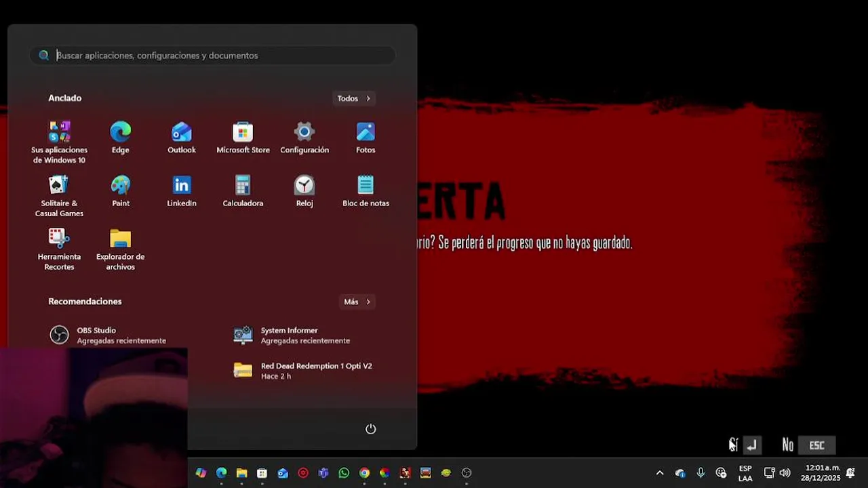Open Outlook from pinned apps
The height and width of the screenshot is (488, 868).
[x=182, y=138]
